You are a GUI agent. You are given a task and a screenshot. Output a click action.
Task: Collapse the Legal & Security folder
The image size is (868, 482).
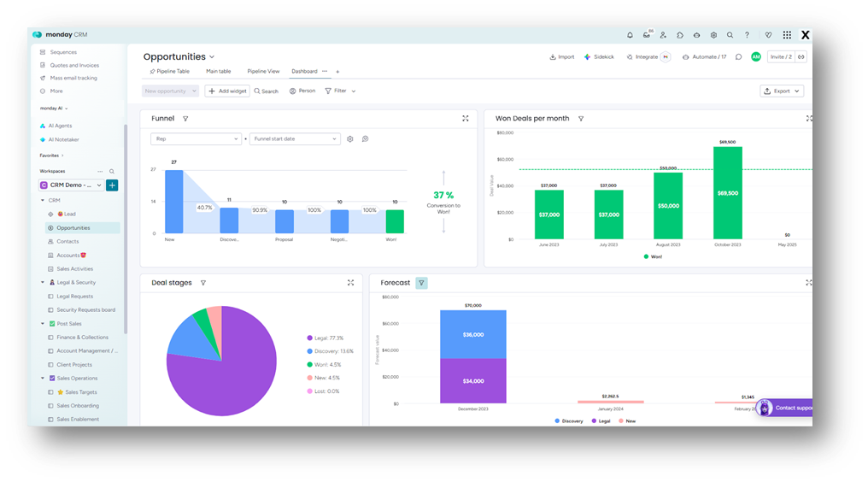point(43,283)
